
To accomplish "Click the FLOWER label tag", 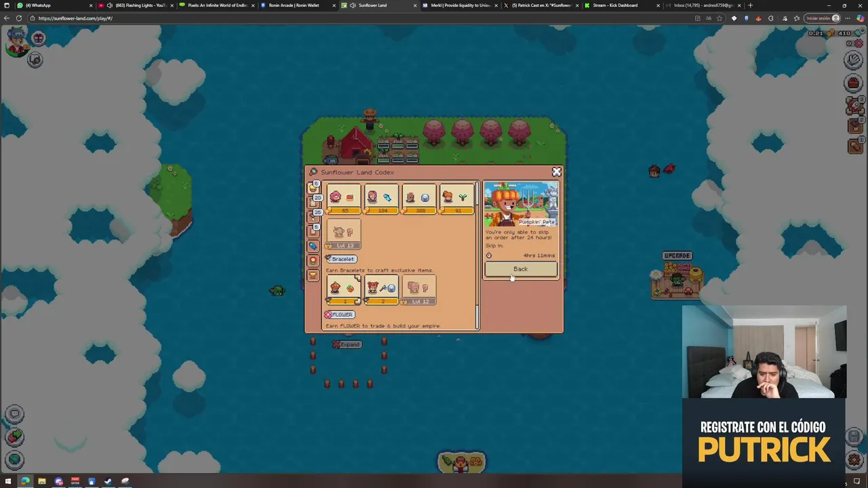I will [339, 314].
